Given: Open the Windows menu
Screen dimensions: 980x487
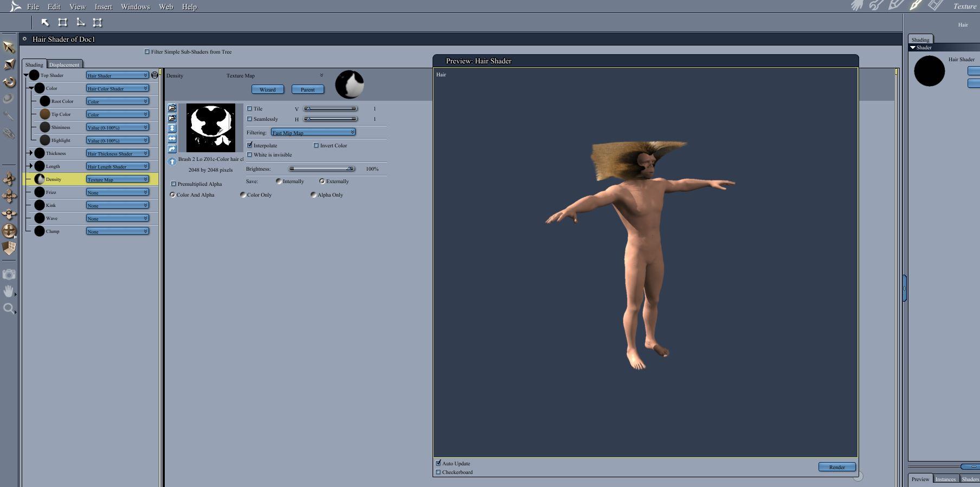Looking at the screenshot, I should coord(135,7).
